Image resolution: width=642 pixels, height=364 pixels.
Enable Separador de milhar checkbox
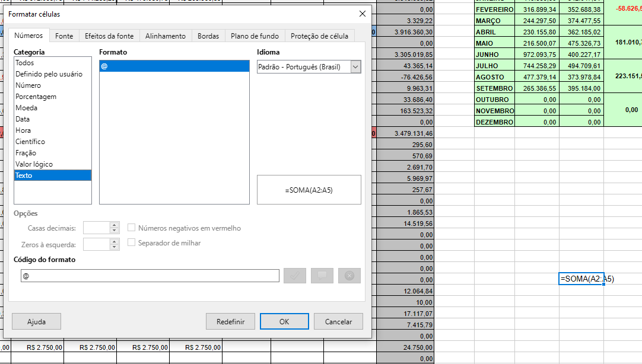click(x=132, y=242)
